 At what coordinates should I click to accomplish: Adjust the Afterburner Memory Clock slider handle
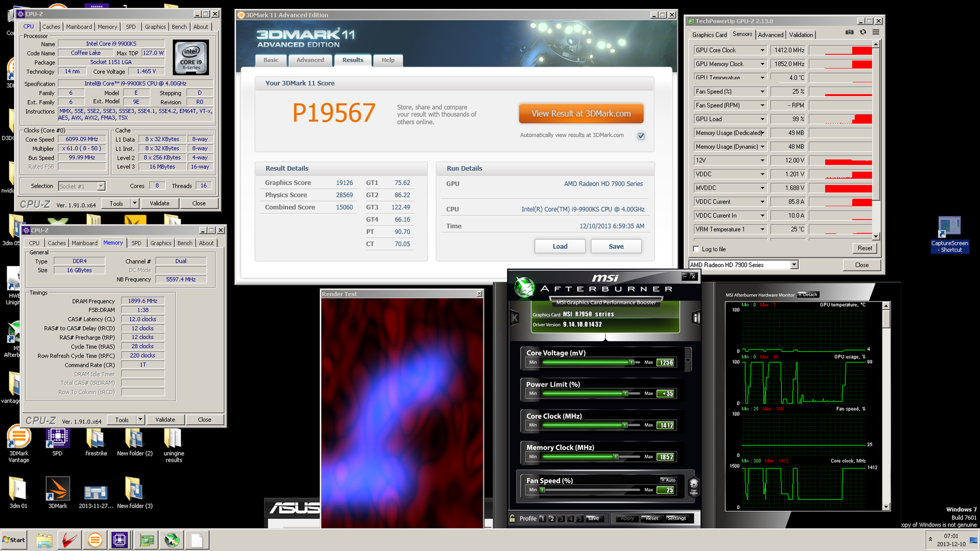coord(616,457)
